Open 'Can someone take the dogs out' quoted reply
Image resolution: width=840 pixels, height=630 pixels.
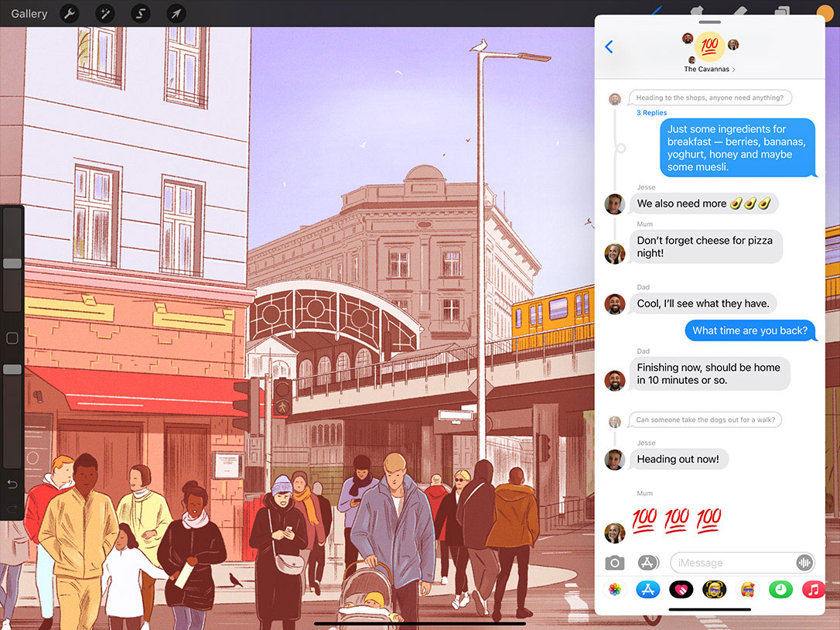(705, 419)
